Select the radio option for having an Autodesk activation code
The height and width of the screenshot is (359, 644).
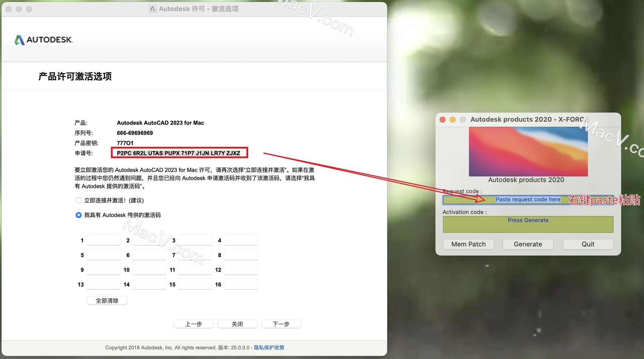click(78, 215)
